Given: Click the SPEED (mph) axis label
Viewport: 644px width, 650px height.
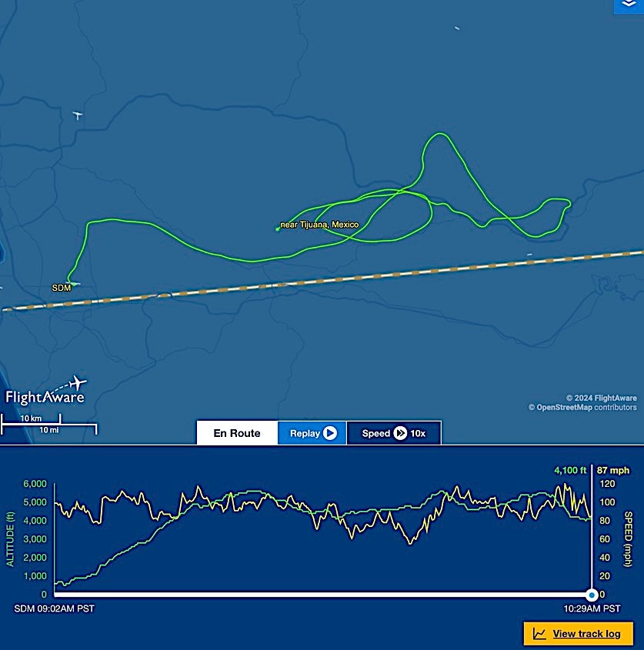Looking at the screenshot, I should pyautogui.click(x=629, y=539).
